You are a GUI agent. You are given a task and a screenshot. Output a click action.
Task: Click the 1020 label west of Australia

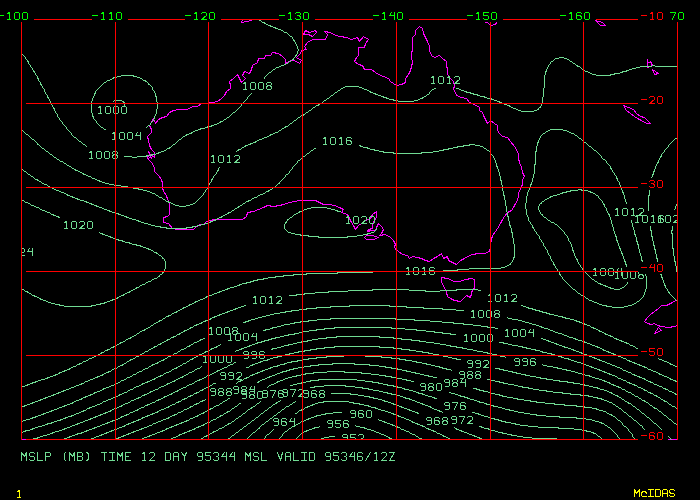point(78,225)
